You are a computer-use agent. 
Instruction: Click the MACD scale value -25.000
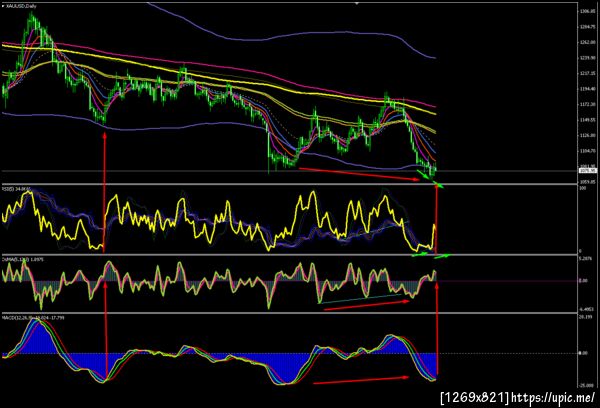click(x=586, y=385)
